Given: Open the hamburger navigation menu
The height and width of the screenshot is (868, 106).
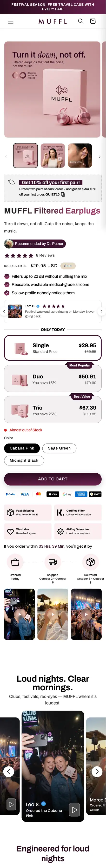Looking at the screenshot, I should pos(11,21).
